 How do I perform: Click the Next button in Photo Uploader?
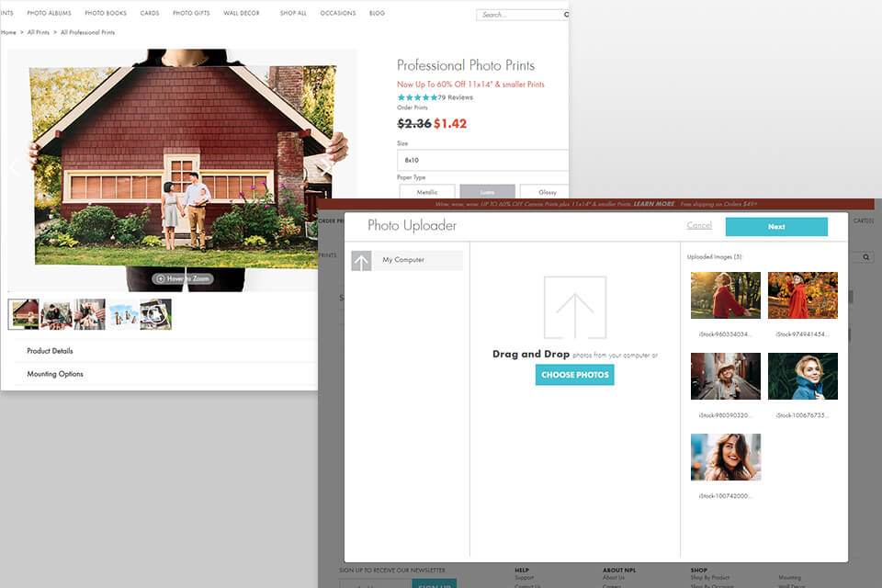coord(775,226)
